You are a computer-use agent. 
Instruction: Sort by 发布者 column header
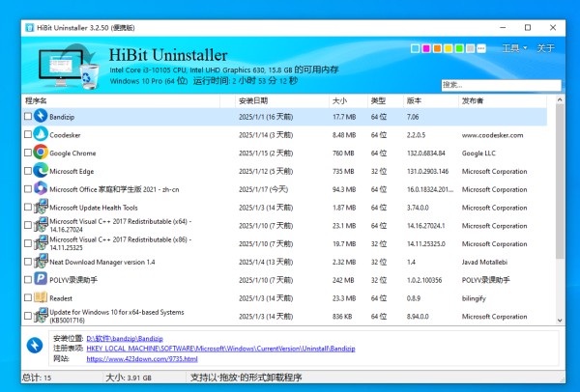coord(503,100)
